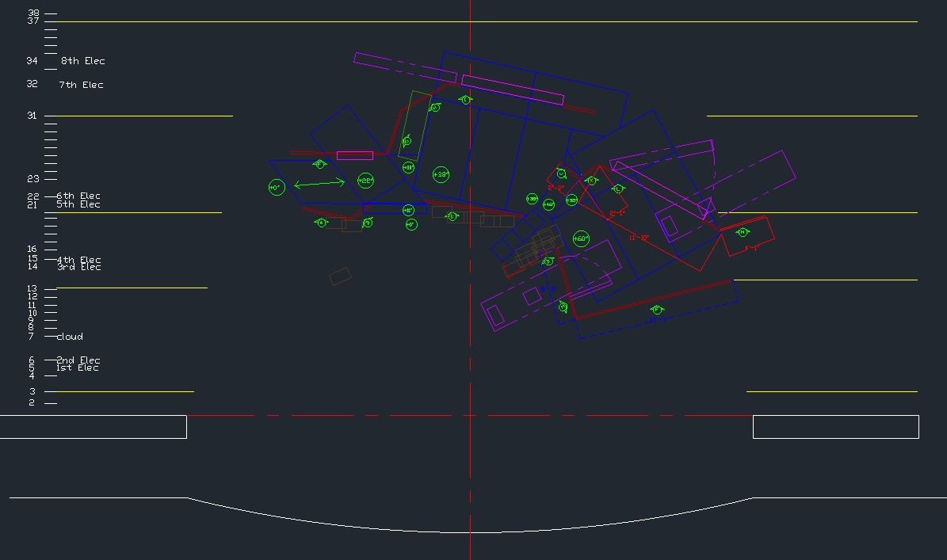Image resolution: width=947 pixels, height=560 pixels.
Task: Click the white curved stage apron edge
Action: pyautogui.click(x=470, y=532)
